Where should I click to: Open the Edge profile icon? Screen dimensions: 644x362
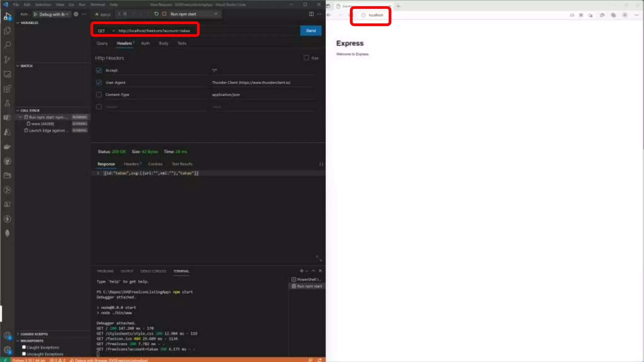click(625, 15)
